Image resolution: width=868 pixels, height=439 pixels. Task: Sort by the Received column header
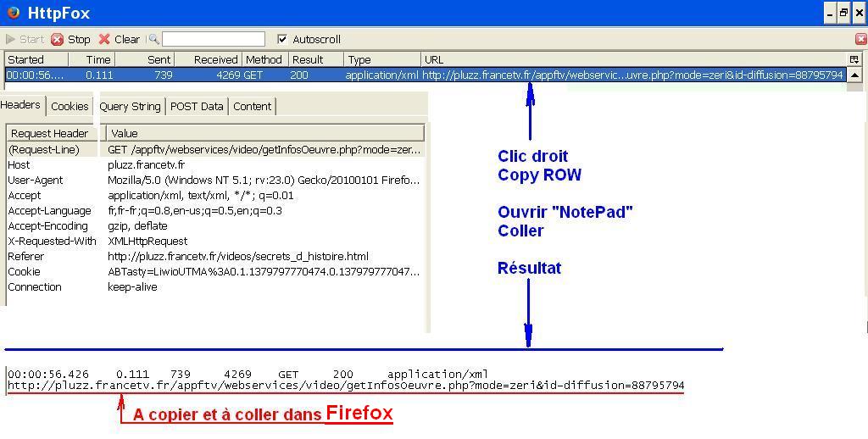tap(215, 59)
